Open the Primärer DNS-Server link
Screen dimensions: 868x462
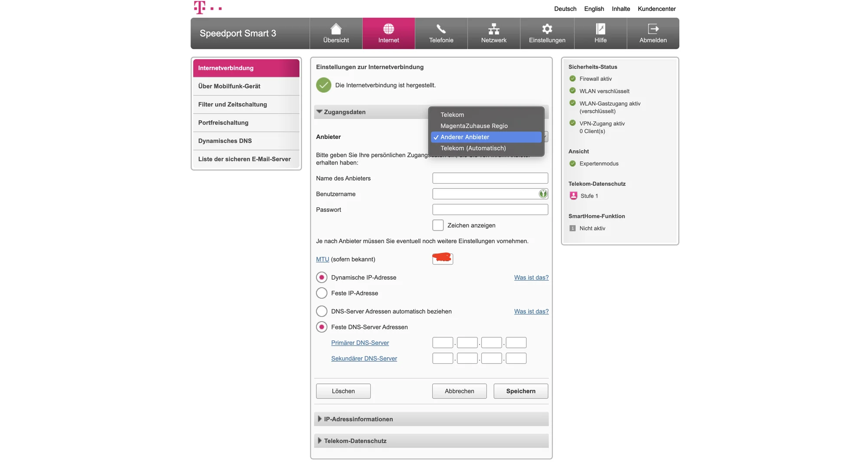[360, 343]
